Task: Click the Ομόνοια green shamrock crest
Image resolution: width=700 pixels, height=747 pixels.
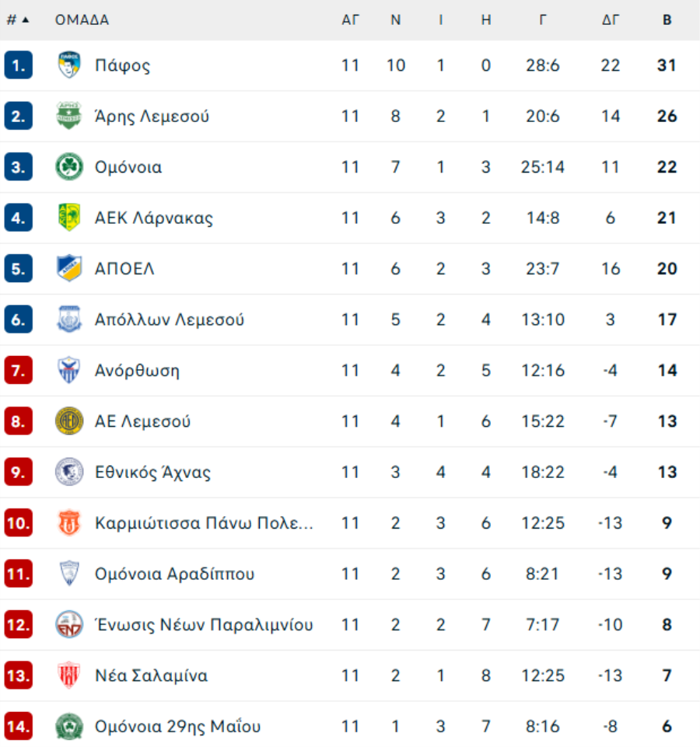Action: tap(69, 167)
